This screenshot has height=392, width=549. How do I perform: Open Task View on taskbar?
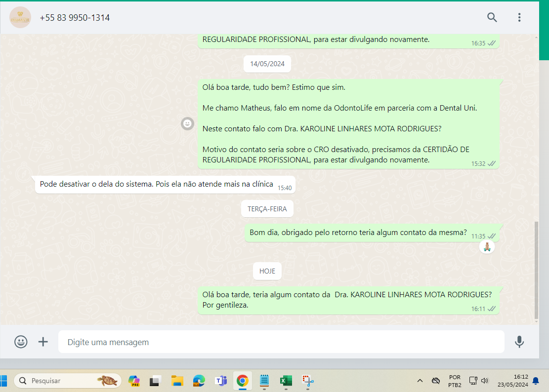[155, 381]
